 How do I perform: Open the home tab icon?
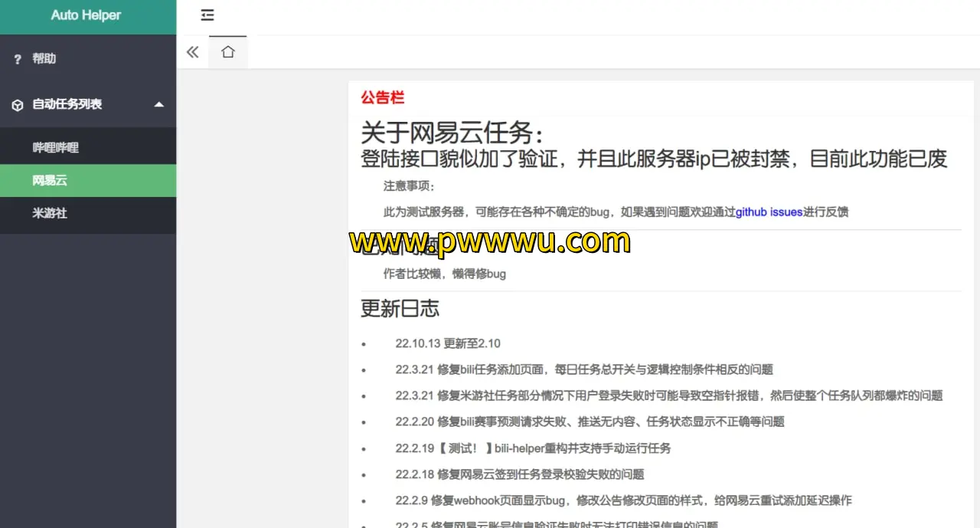coord(228,52)
